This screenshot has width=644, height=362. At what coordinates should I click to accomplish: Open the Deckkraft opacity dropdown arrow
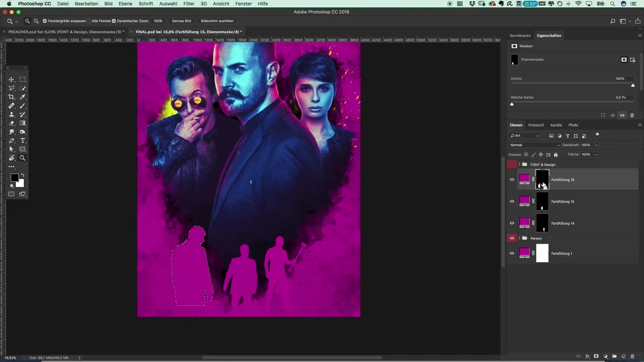coord(596,145)
